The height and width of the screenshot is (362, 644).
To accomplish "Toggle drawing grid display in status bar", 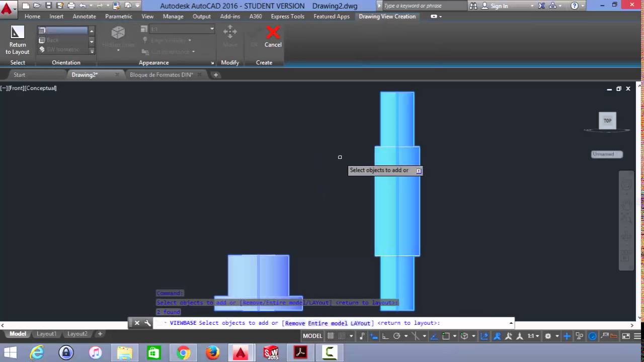I will pyautogui.click(x=331, y=336).
